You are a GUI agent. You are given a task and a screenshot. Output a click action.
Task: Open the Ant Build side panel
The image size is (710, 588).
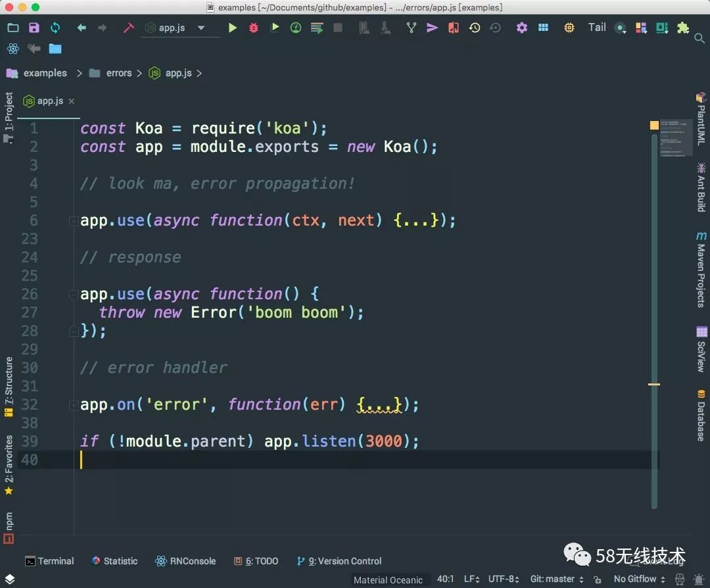[701, 187]
